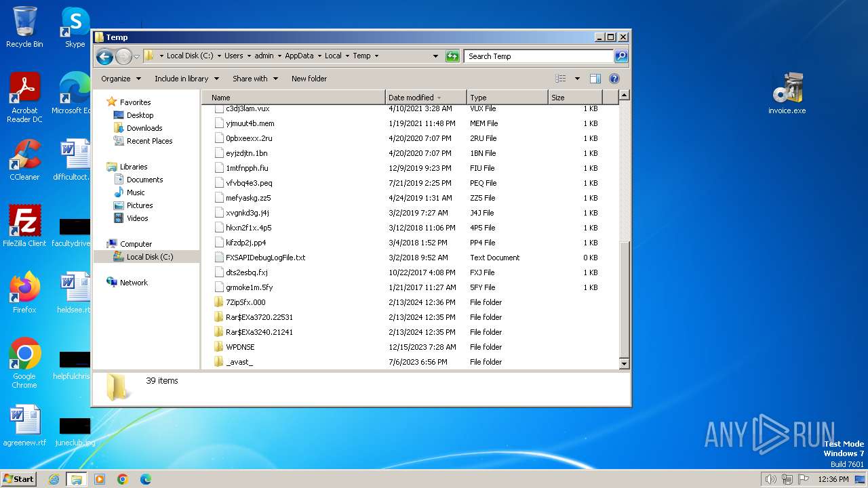Viewport: 868px width, 488px height.
Task: Click Local in the address path
Action: (333, 56)
